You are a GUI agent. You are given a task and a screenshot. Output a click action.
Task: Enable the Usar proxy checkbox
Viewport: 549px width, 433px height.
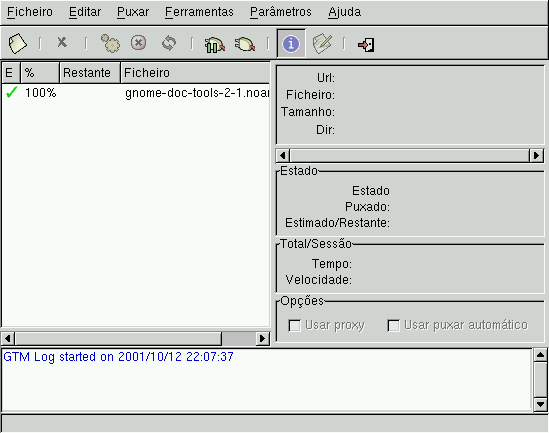pyautogui.click(x=294, y=326)
